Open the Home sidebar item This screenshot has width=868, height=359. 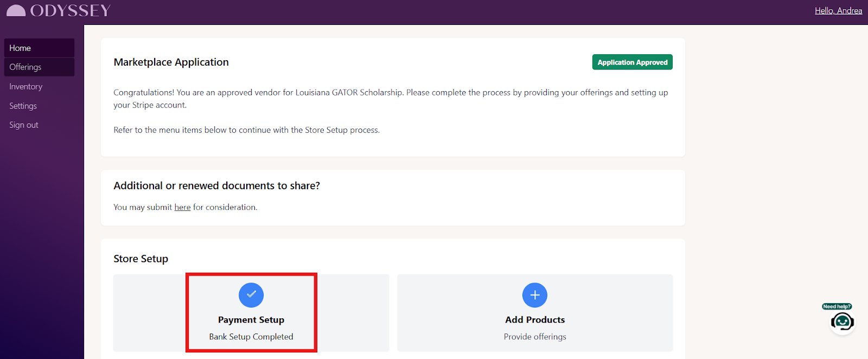20,48
